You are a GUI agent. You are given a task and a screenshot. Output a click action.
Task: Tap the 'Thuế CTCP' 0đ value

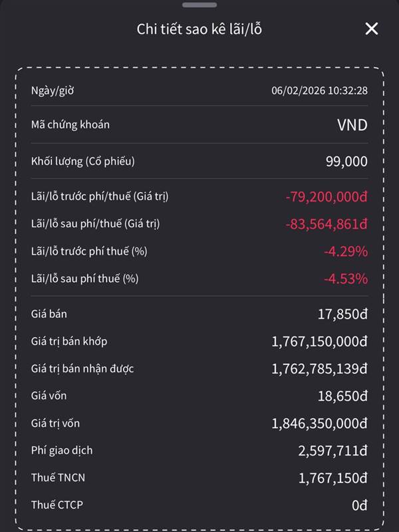tap(359, 505)
